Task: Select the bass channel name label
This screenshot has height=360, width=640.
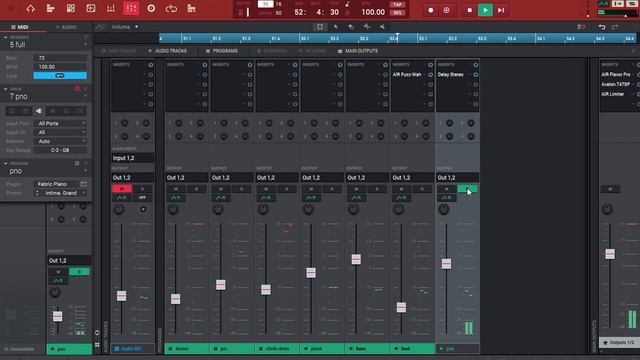Action: pos(367,349)
